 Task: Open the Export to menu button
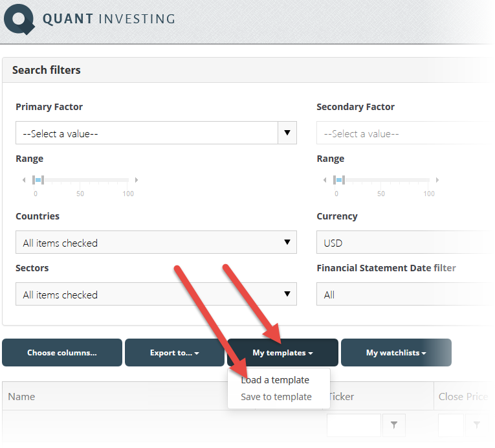tap(175, 353)
